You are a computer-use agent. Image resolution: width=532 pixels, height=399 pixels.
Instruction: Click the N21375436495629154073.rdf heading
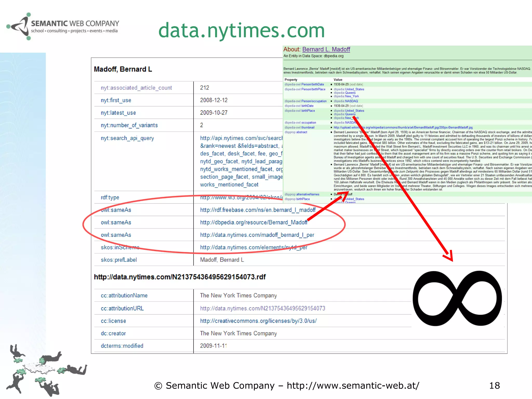180,277
